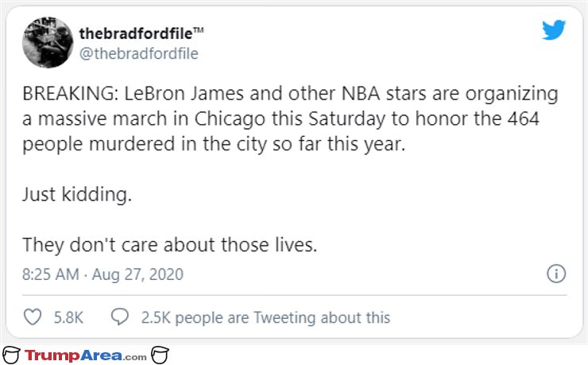Click the Aug 27, 2020 date
588x365 pixels.
coord(137,274)
